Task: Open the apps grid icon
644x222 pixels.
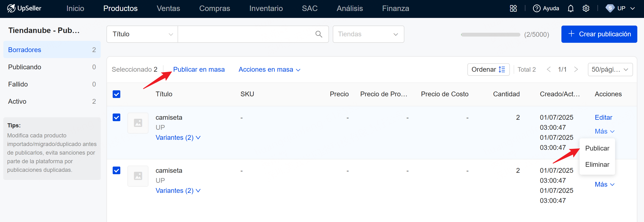Action: pyautogui.click(x=513, y=8)
